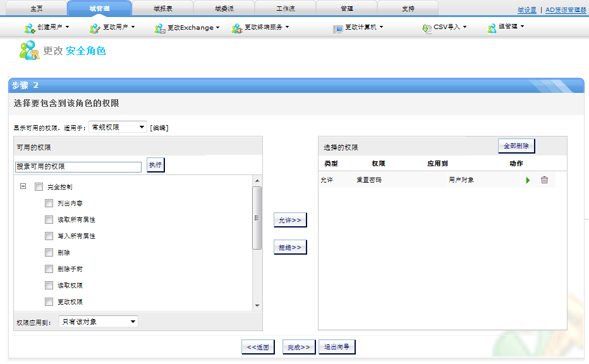Click the permissions list scrollbar thumb

(x=257, y=218)
